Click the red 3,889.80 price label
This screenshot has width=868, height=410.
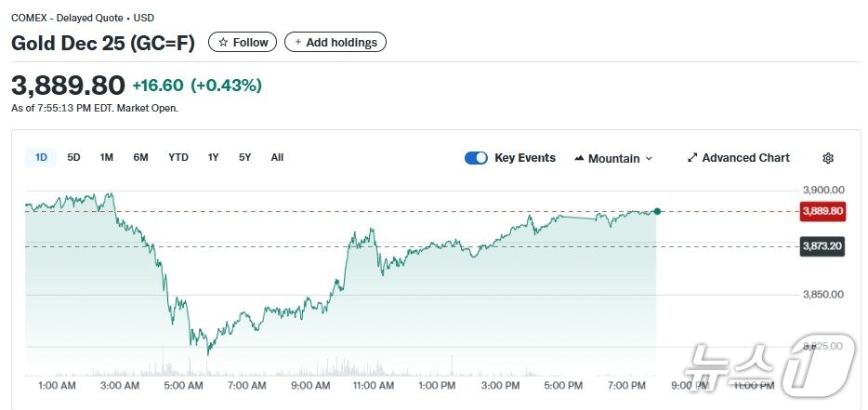(822, 211)
